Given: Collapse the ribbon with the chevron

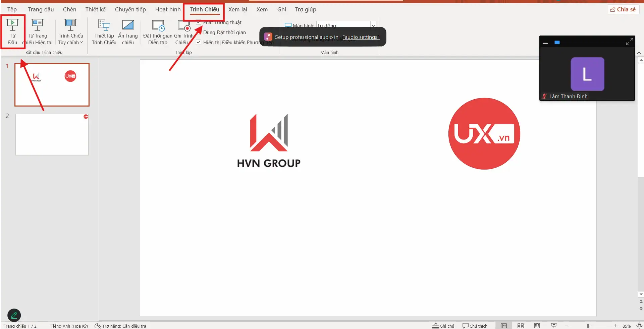Looking at the screenshot, I should pyautogui.click(x=639, y=53).
